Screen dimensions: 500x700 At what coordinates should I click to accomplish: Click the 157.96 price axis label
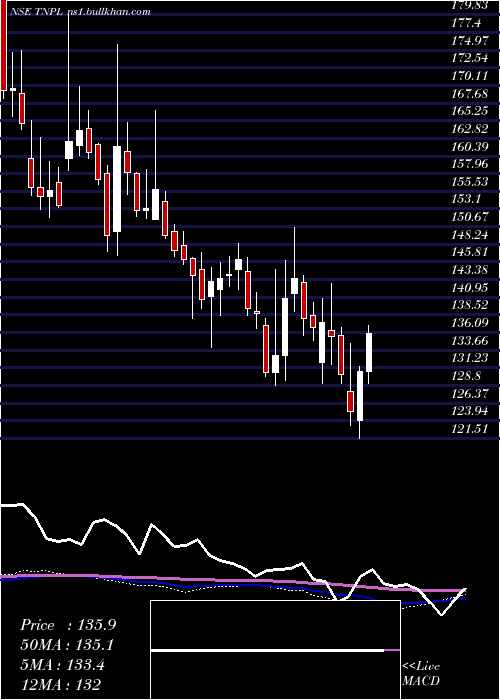469,164
